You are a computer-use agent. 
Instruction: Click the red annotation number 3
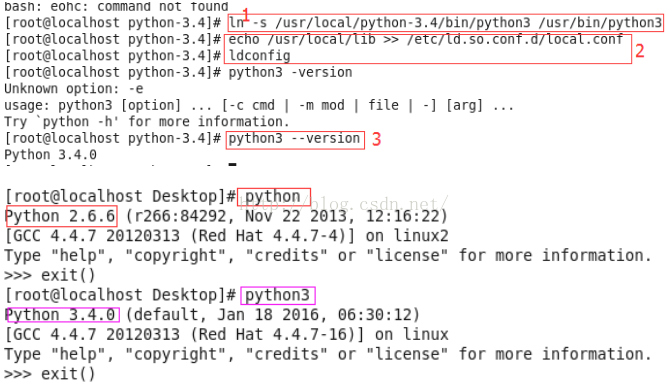376,139
